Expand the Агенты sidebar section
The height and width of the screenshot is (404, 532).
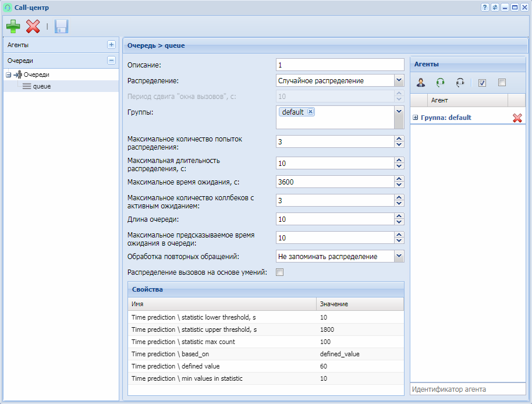point(111,44)
